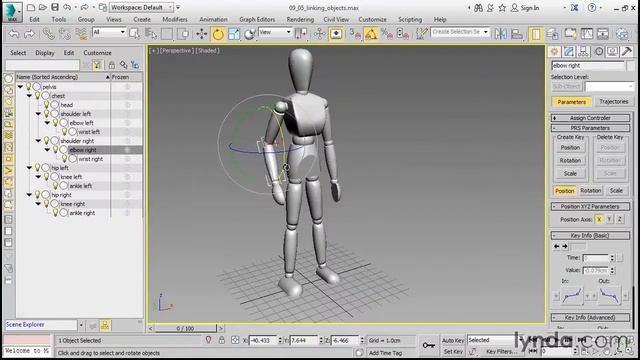640x360 pixels.
Task: Open Scene Explorer Display menu
Action: point(45,53)
